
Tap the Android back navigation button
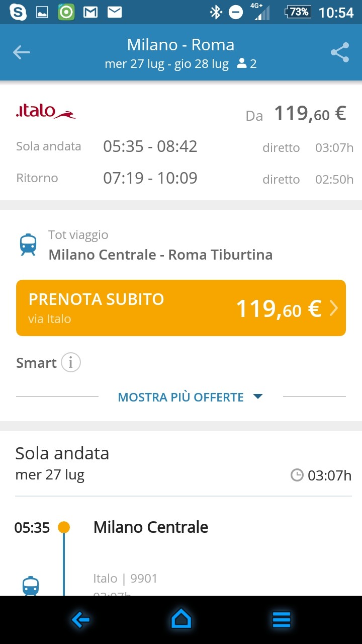click(80, 620)
